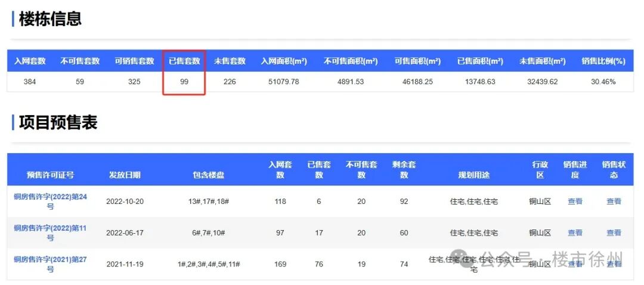
Task: Select the unsold count value 226
Action: (x=230, y=82)
